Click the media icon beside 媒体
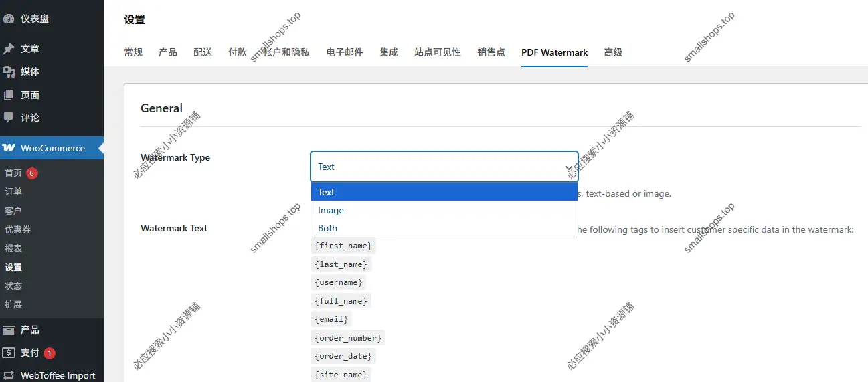Image resolution: width=868 pixels, height=382 pixels. [9, 72]
